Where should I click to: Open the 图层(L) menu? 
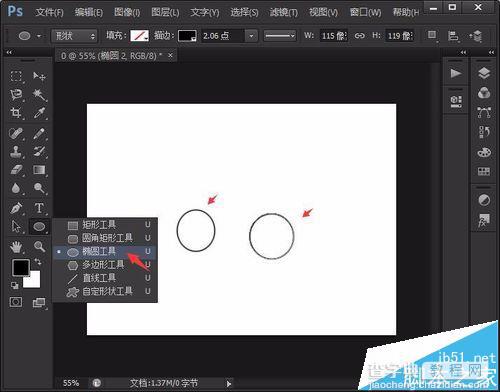click(165, 12)
